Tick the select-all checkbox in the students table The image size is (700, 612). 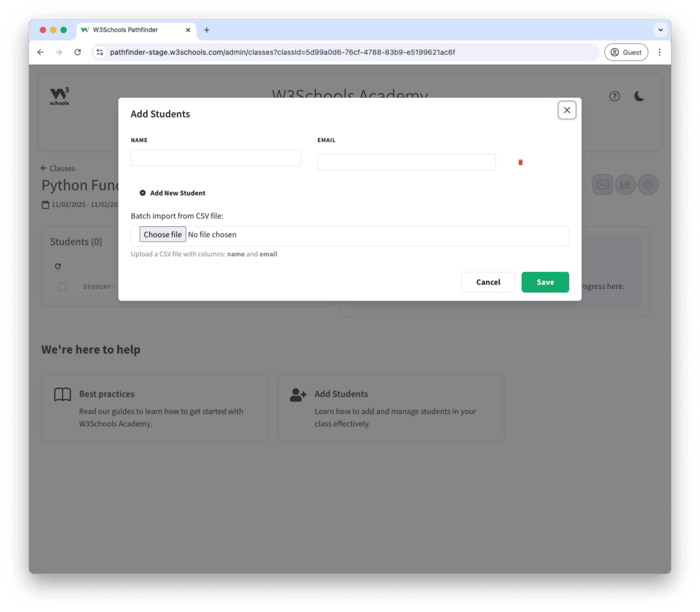point(63,287)
